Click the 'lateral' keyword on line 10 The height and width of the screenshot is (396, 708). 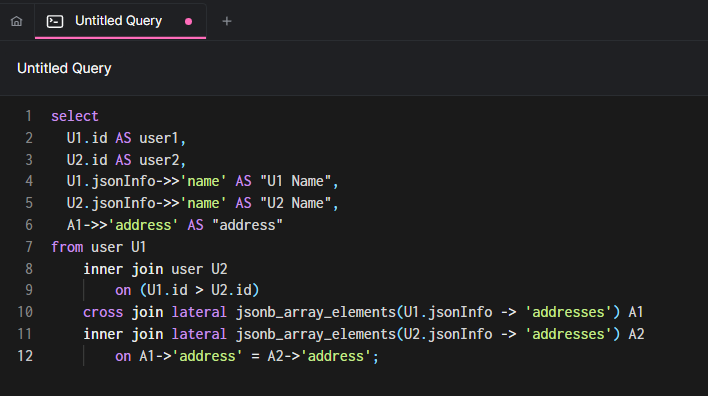(x=199, y=312)
